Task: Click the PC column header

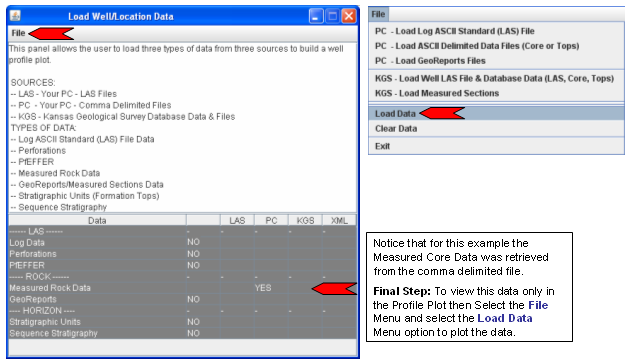Action: pyautogui.click(x=271, y=221)
